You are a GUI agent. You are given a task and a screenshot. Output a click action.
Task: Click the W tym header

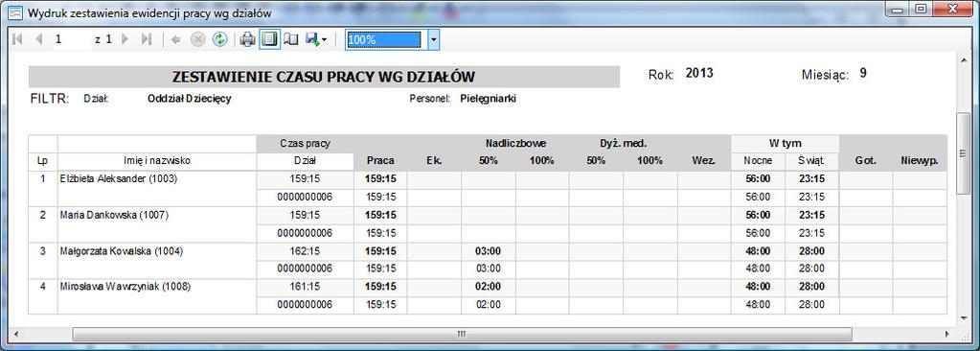coord(785,143)
